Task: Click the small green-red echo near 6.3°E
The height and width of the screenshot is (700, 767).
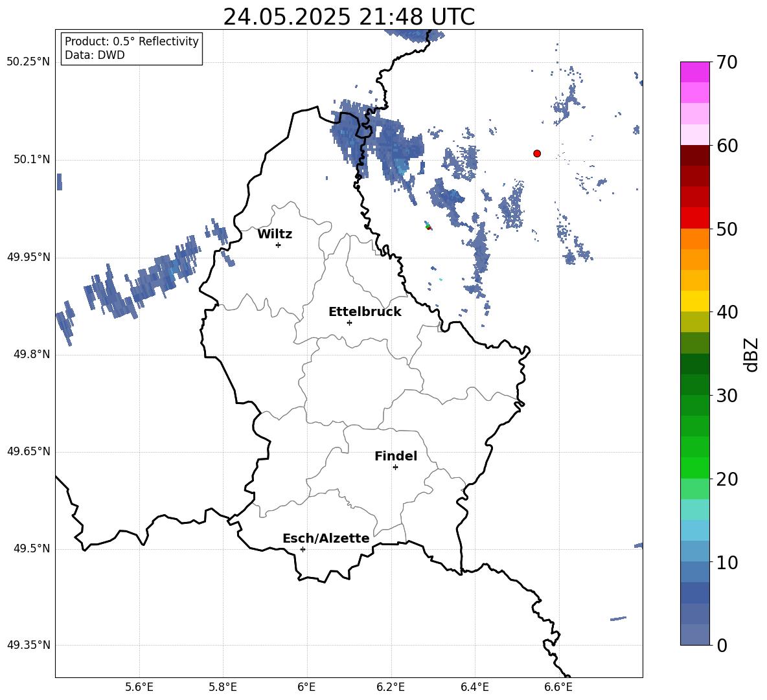Action: pos(428,226)
